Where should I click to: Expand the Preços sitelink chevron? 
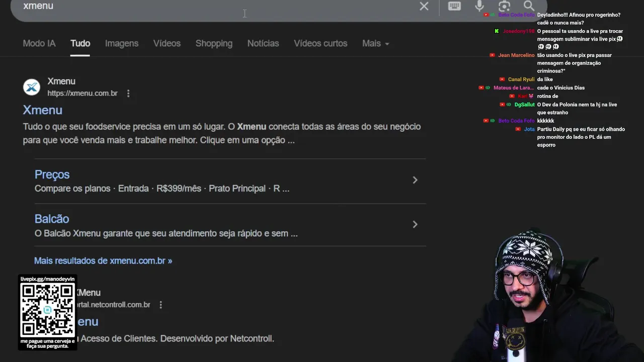click(x=415, y=180)
